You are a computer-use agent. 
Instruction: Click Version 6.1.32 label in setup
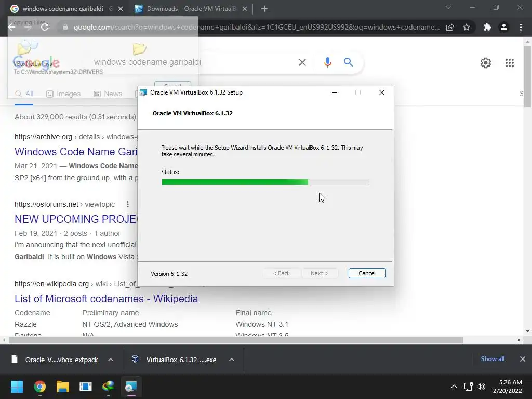pos(169,274)
